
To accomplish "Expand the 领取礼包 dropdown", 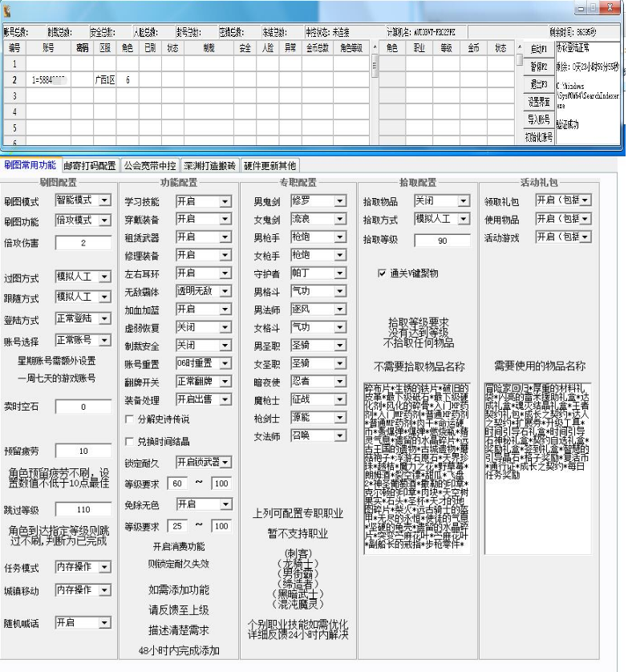I will click(x=564, y=200).
